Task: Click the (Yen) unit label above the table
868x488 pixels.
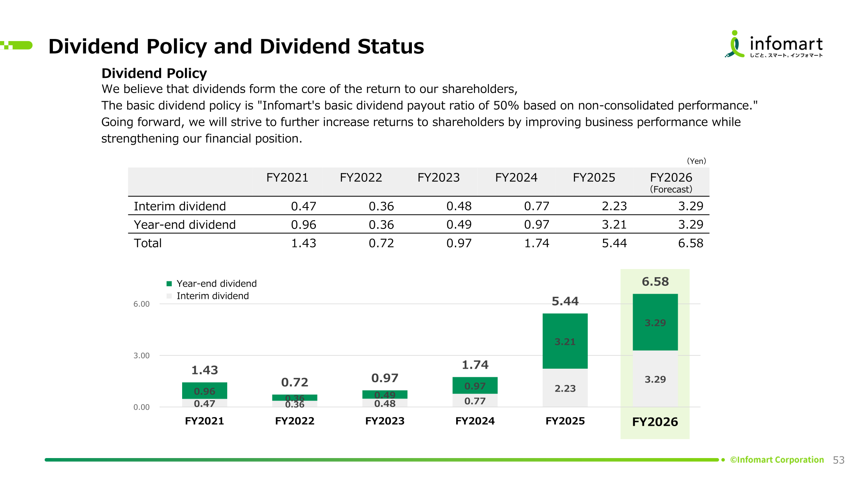Action: point(697,161)
